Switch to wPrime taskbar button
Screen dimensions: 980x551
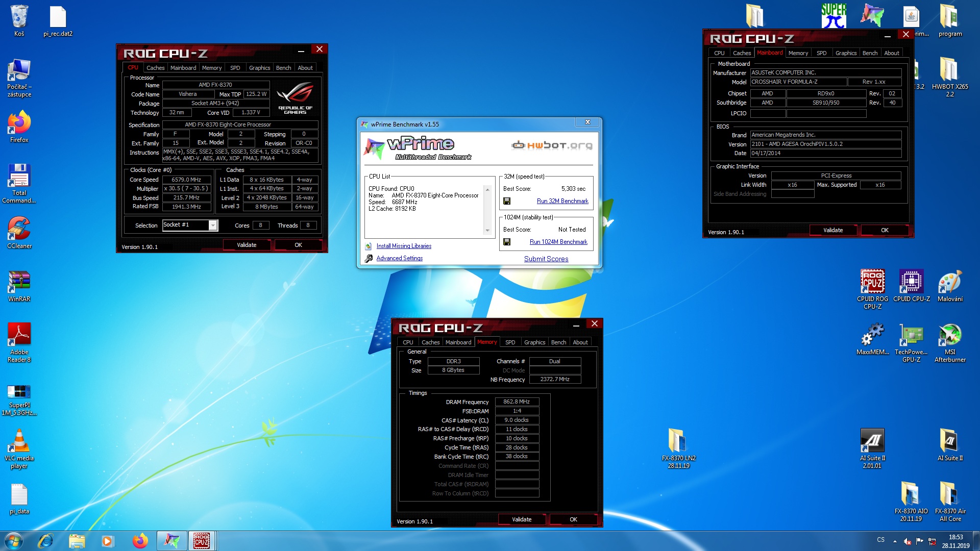click(x=171, y=541)
